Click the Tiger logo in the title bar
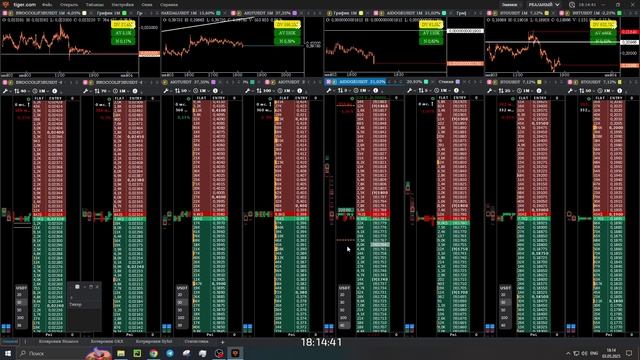The height and width of the screenshot is (360, 640). pos(5,4)
